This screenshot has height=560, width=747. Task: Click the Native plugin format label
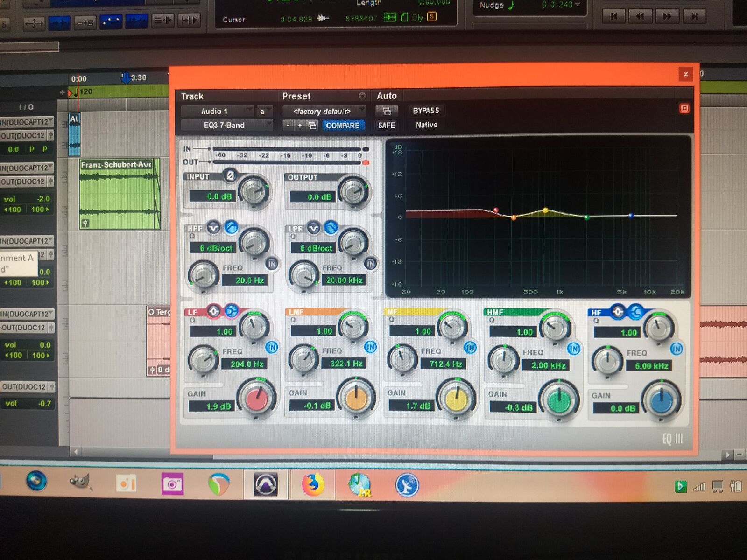pos(426,125)
